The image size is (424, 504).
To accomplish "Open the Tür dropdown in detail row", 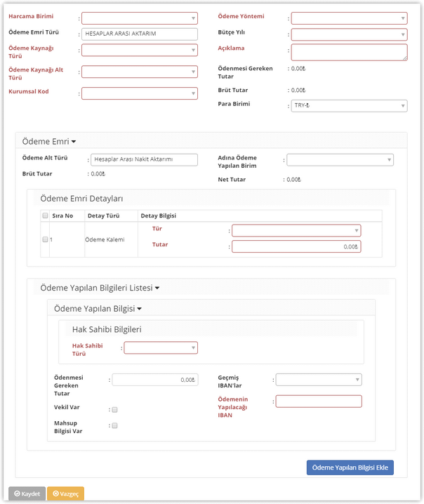I will [296, 230].
